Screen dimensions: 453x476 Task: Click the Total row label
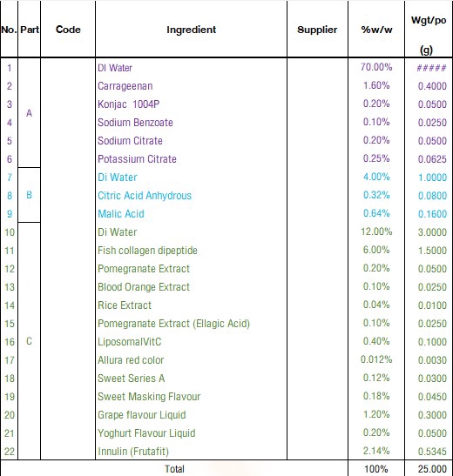(x=174, y=469)
